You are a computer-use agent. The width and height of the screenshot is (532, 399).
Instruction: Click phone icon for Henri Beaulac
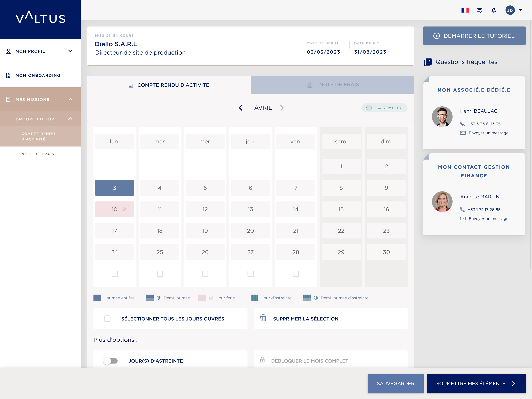[x=462, y=124]
